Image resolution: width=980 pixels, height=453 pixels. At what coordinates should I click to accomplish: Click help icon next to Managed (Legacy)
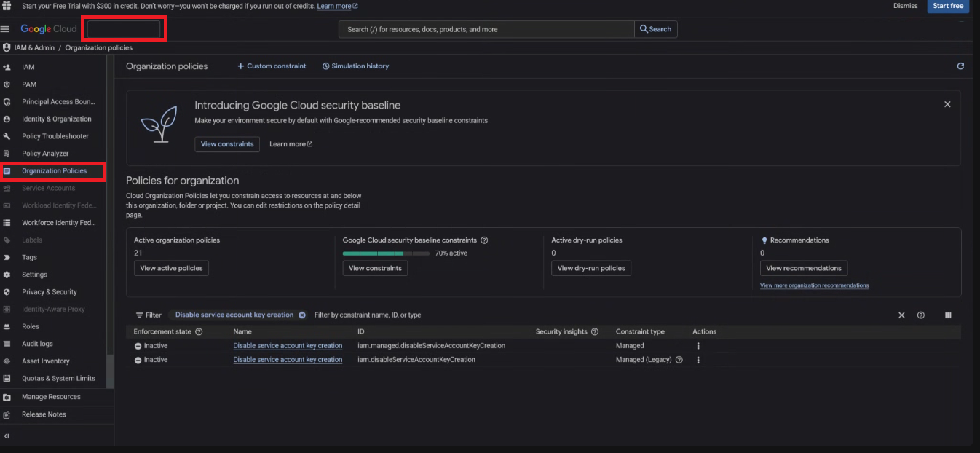pyautogui.click(x=679, y=360)
